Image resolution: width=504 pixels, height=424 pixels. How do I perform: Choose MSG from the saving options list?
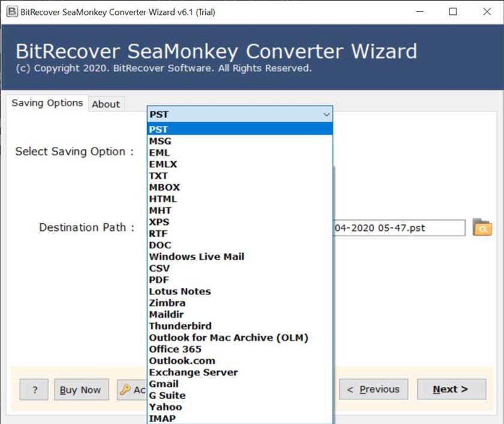(x=240, y=141)
